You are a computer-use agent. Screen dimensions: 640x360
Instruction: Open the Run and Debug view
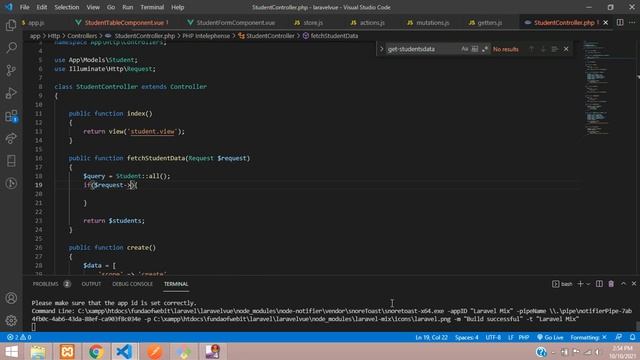(x=11, y=93)
